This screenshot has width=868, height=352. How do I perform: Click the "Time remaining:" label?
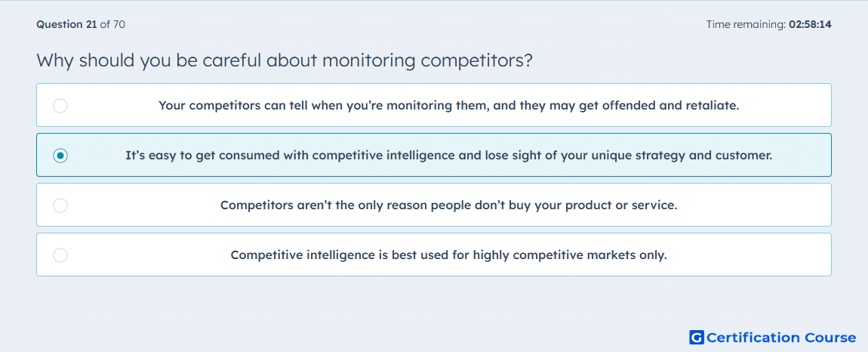[x=746, y=24]
